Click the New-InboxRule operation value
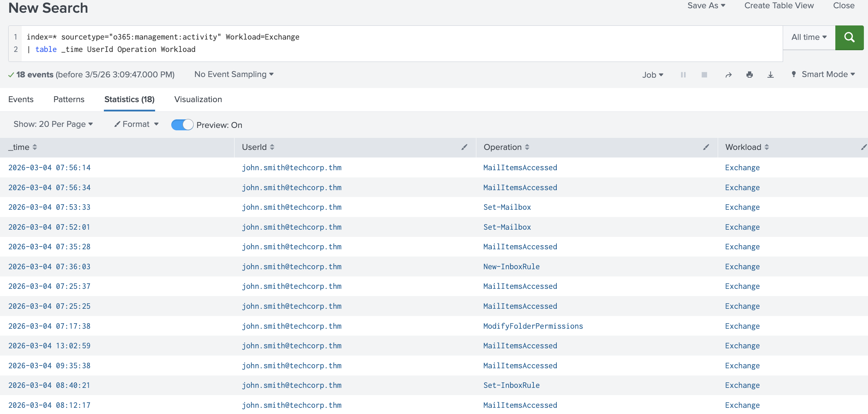Viewport: 868px width, 414px height. pos(512,266)
